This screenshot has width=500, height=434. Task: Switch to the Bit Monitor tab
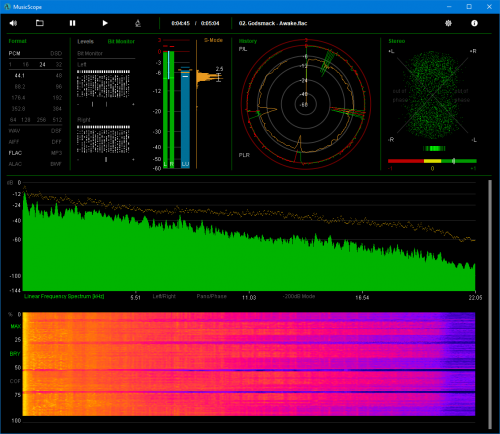121,41
